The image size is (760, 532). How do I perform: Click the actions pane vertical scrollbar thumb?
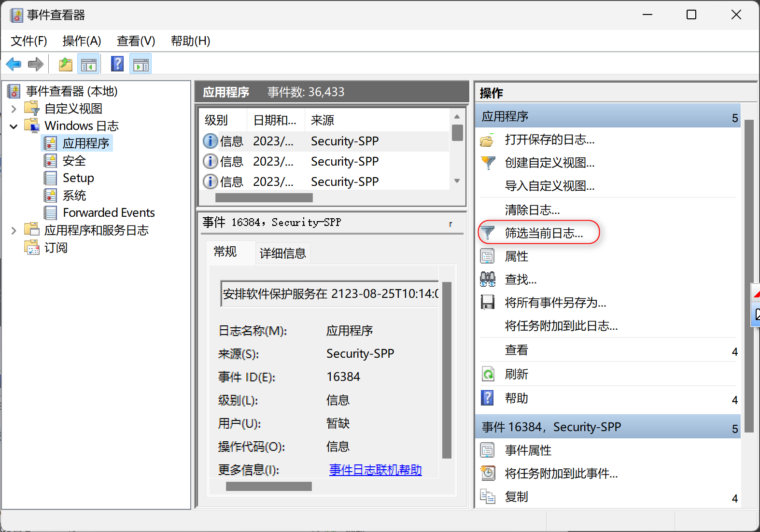point(749,276)
